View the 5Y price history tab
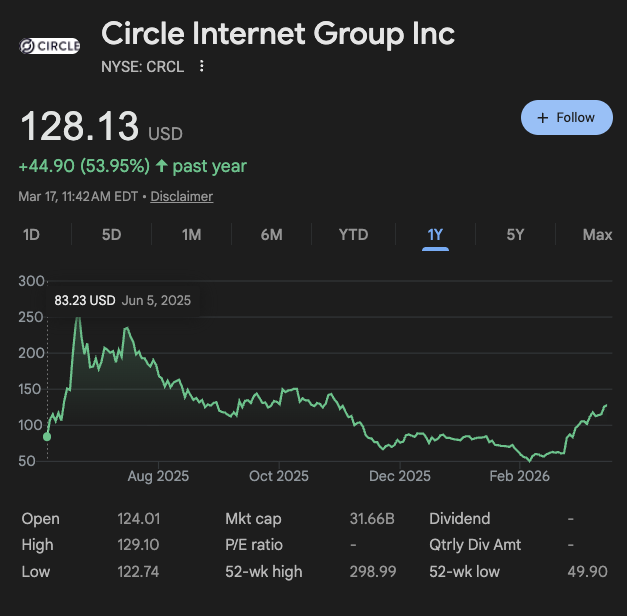The image size is (627, 616). click(515, 235)
